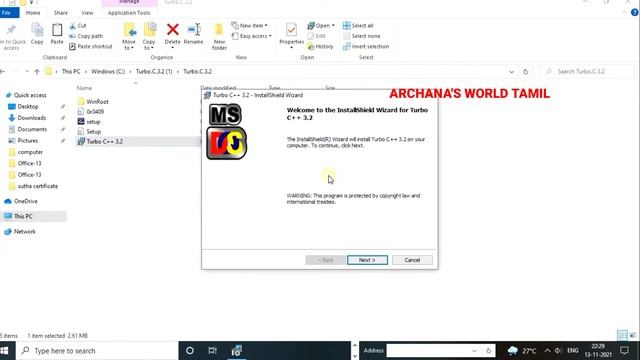
Task: Switch to the View ribbon tab
Action: [87, 13]
